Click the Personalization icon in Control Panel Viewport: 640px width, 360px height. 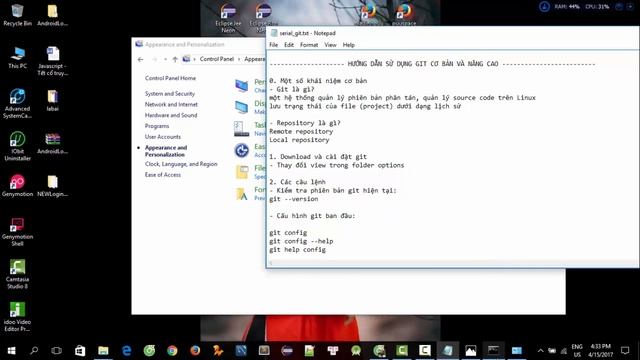[242, 85]
